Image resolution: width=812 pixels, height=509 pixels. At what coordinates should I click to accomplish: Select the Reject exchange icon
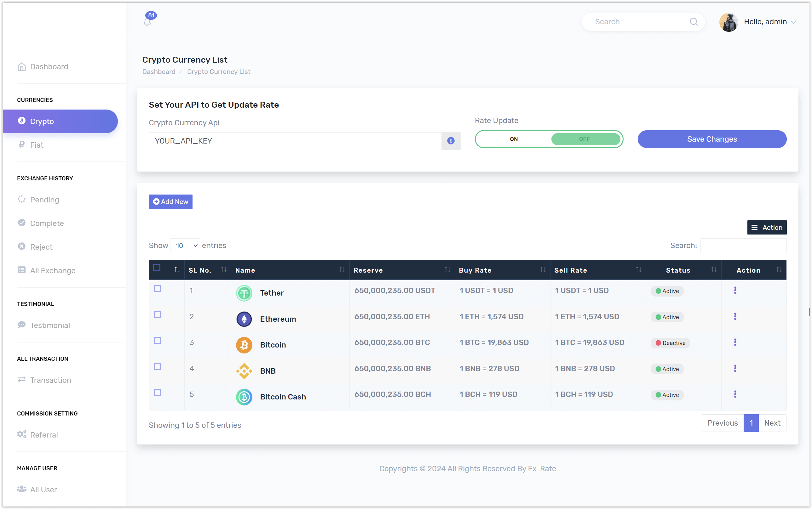[x=21, y=247]
